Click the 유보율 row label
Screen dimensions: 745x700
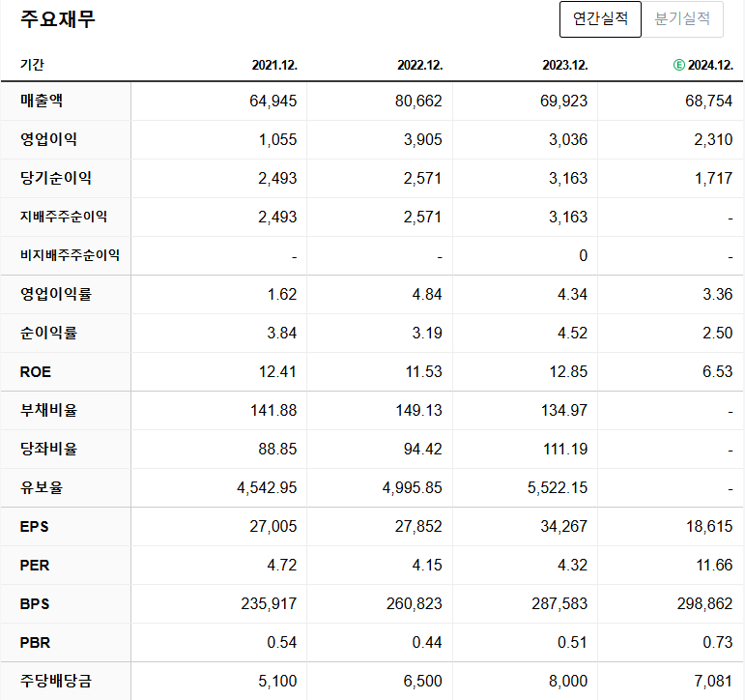pos(42,487)
